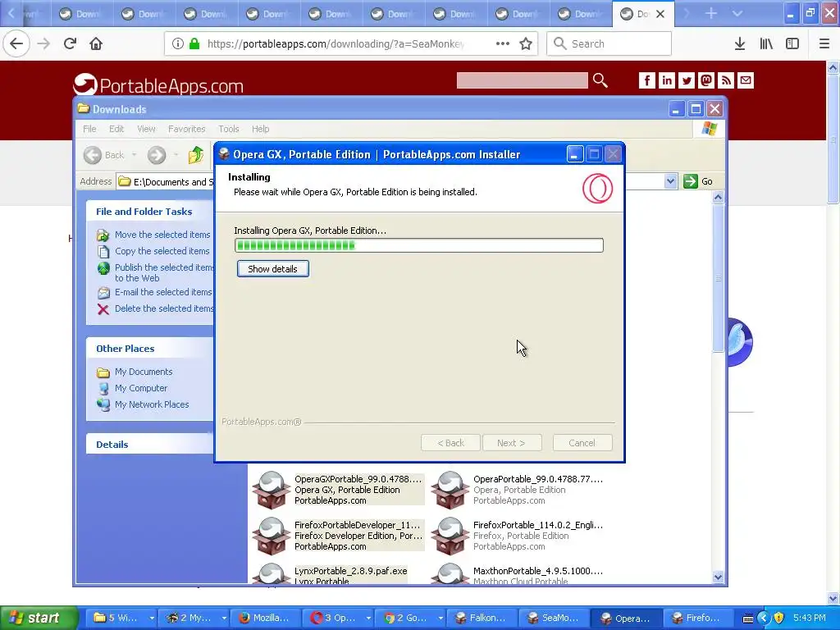Click Back button in Downloads window toolbar

pyautogui.click(x=104, y=155)
